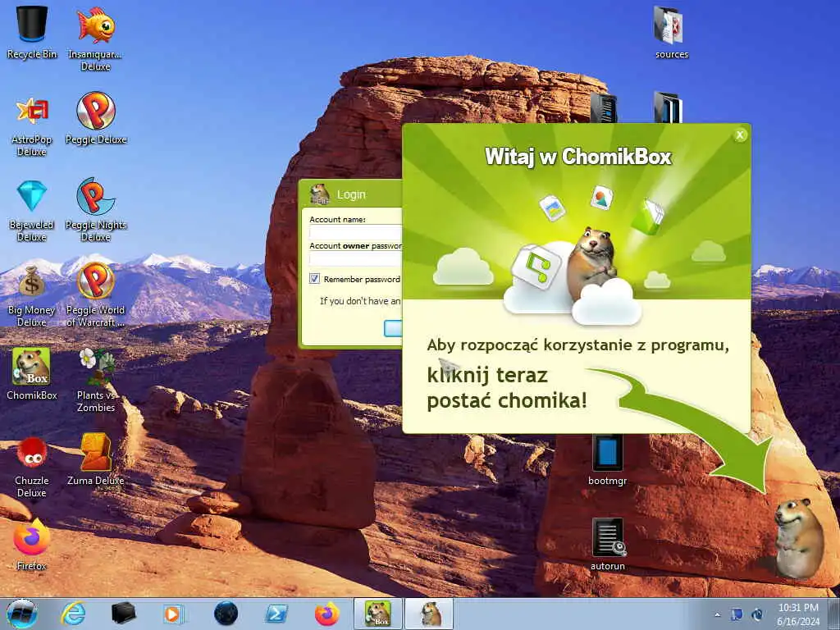Open Firefox from the taskbar
The width and height of the screenshot is (840, 630).
click(x=326, y=614)
